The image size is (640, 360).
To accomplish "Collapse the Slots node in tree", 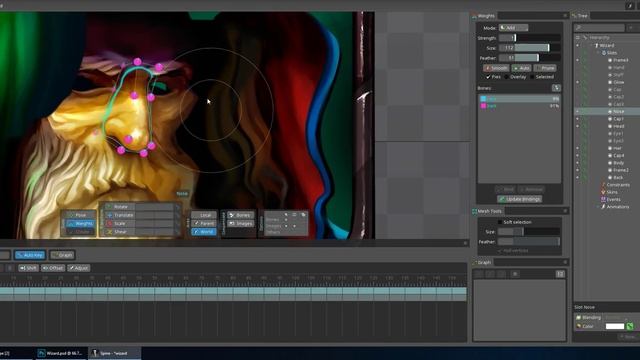I will pos(599,53).
